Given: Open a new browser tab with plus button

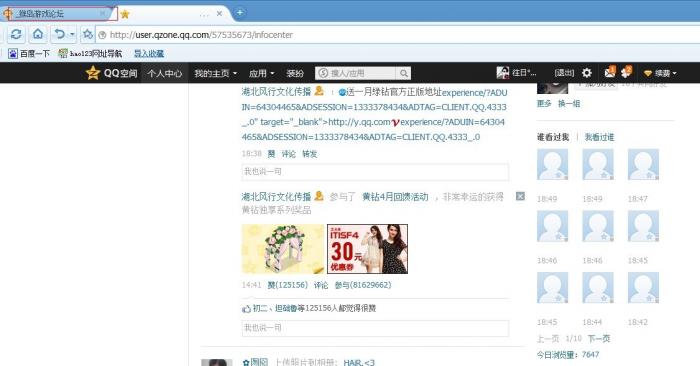Looking at the screenshot, I should point(240,12).
